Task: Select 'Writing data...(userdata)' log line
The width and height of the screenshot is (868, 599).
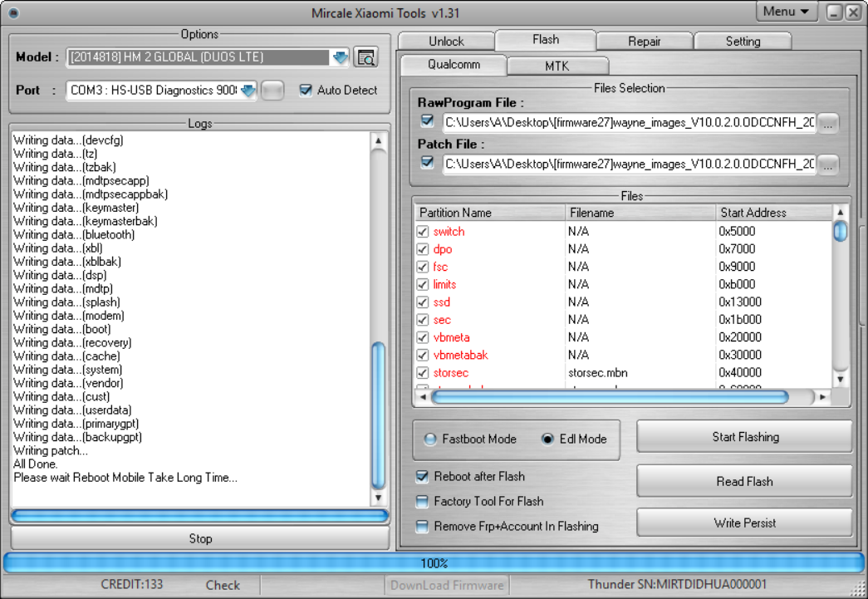Action: pos(72,410)
